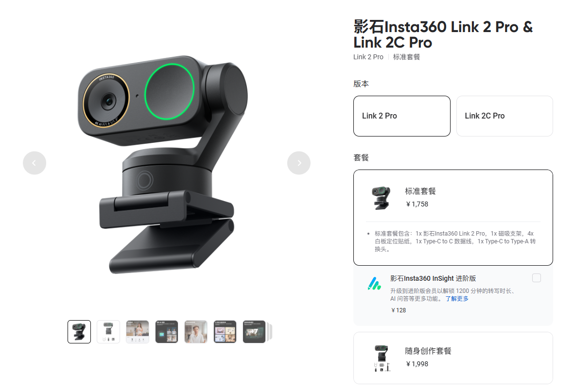Select the 随身创作套餐 bundle at ¥1,998
Viewport: 574px width, 392px height.
(453, 358)
